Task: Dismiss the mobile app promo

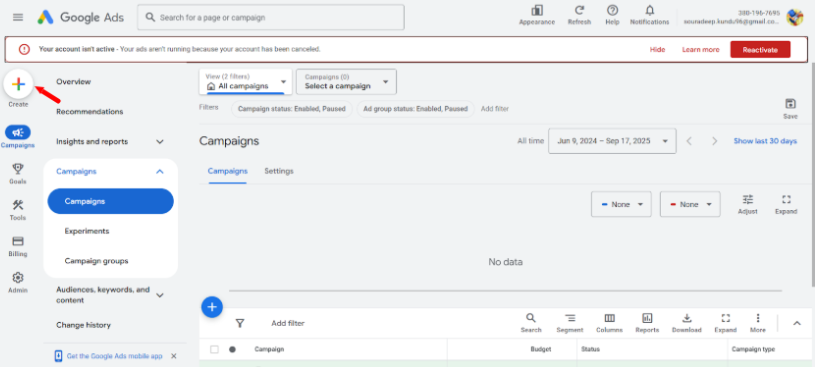Action: click(x=174, y=356)
